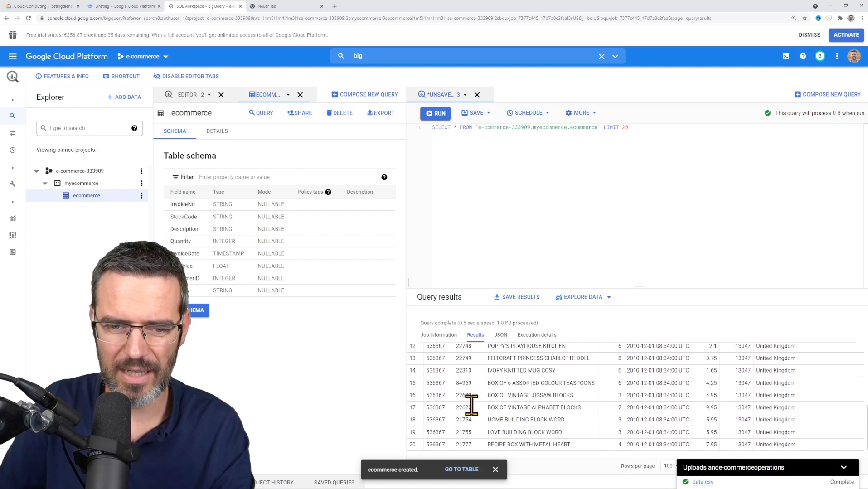Click the schema filter help icon
This screenshot has width=868, height=489.
pos(384,177)
